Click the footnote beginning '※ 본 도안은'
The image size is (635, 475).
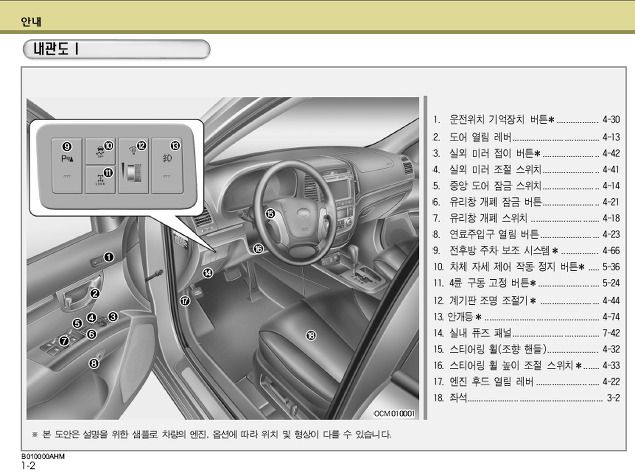point(211,435)
